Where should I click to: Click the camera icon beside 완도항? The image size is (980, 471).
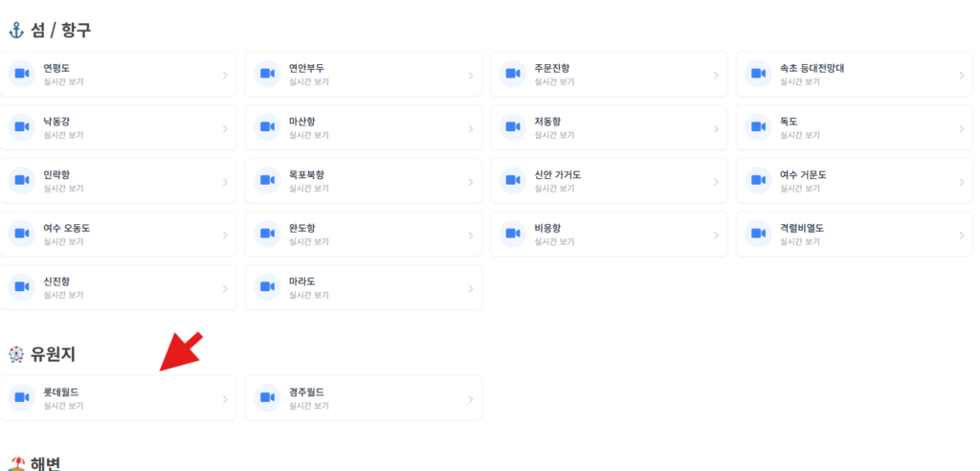267,235
